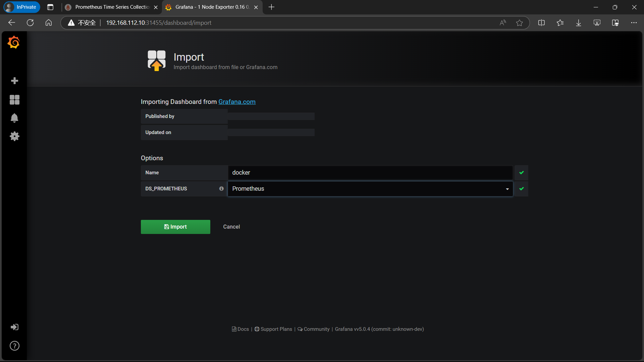Open the browser downloads icon

(x=579, y=23)
